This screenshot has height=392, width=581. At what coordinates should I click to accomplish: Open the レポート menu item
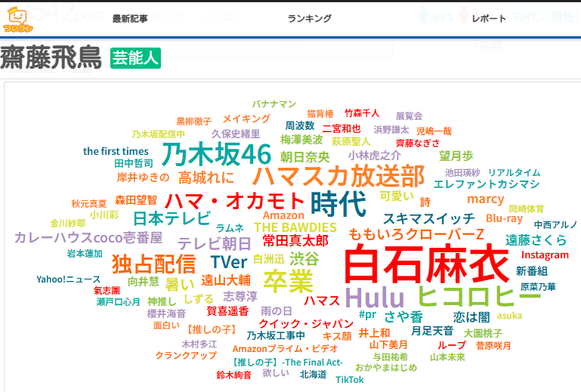489,19
